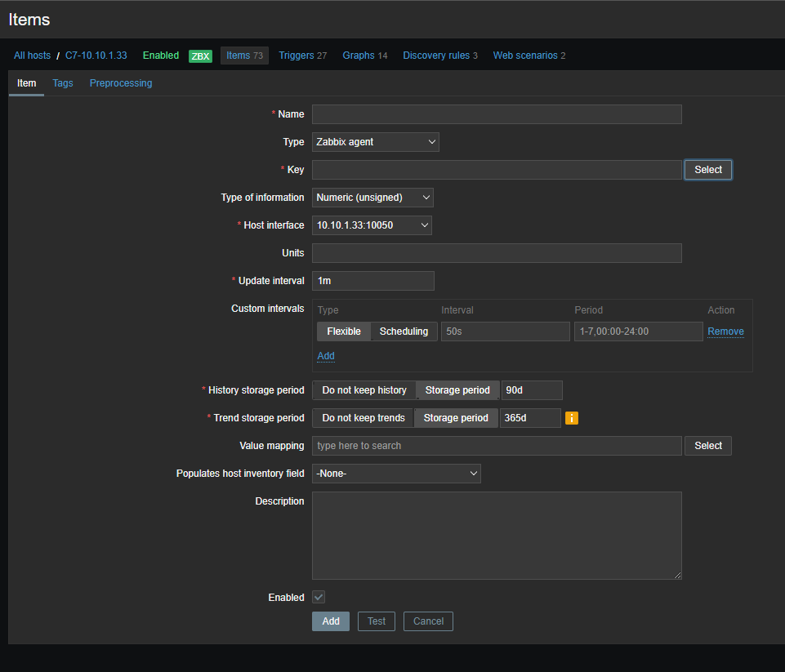Viewport: 785px width, 672px height.
Task: Expand the Type of information dropdown
Action: click(x=372, y=198)
